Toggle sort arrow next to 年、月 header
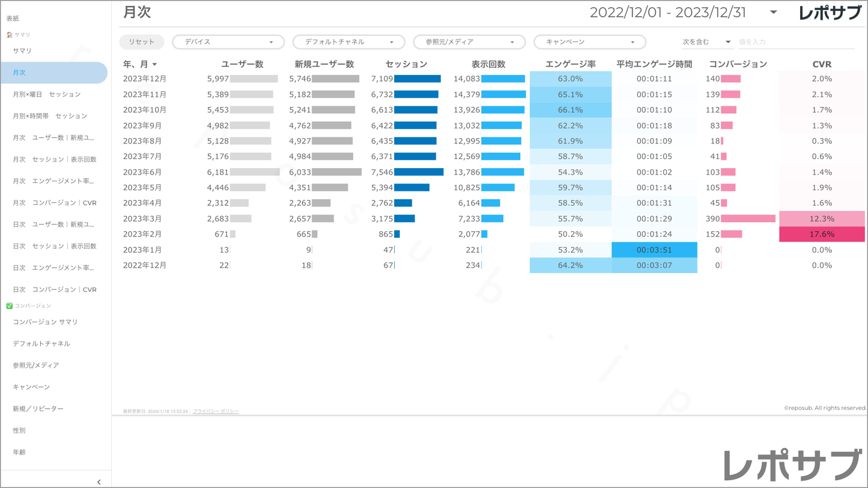Image resolution: width=868 pixels, height=488 pixels. [155, 64]
